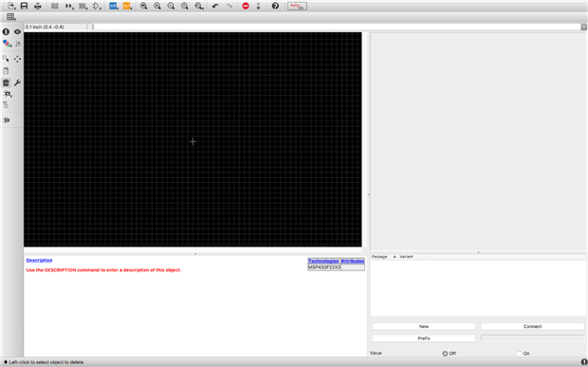Open the command history dropdown arrow
The height and width of the screenshot is (367, 588).
(584, 27)
